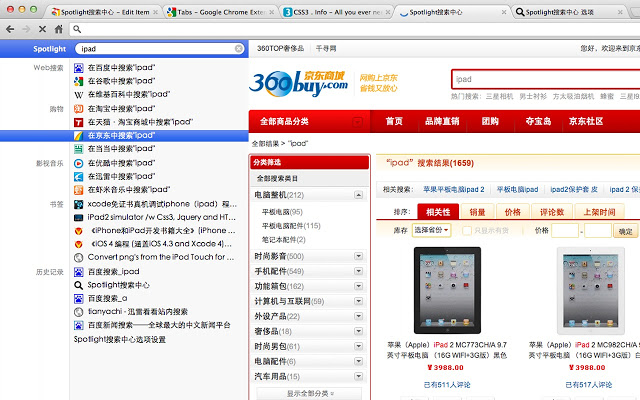This screenshot has width=640, height=400.
Task: Click the Tmall T icon in shopping results
Action: pyautogui.click(x=78, y=122)
